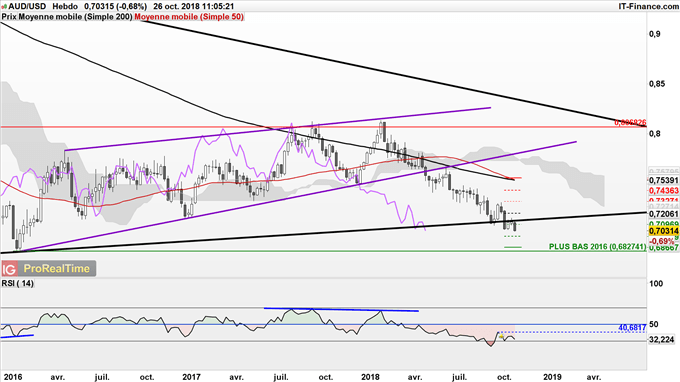Click the PLUS BAS 2016 support label
Screen dimensions: 680x382
[598, 246]
